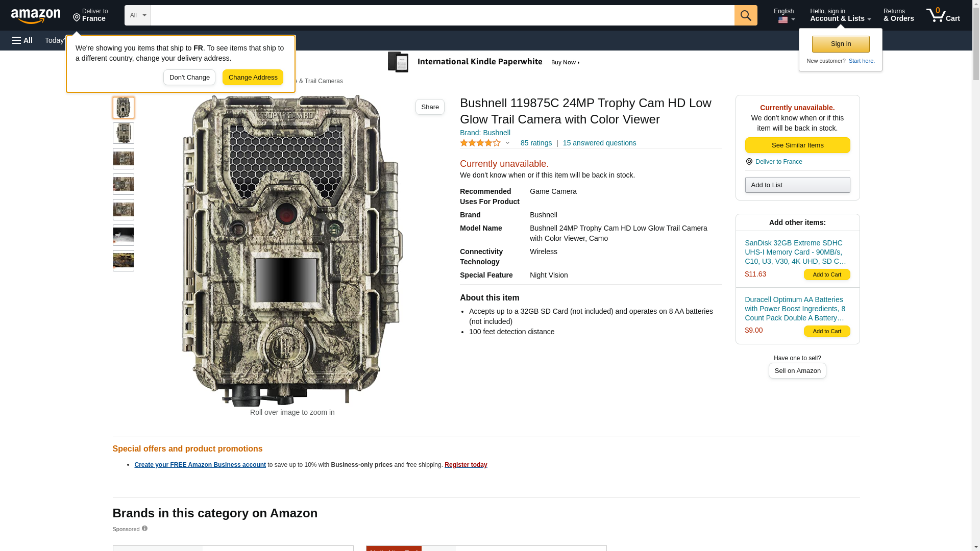
Task: Click the Sponsored info icon
Action: (x=144, y=529)
